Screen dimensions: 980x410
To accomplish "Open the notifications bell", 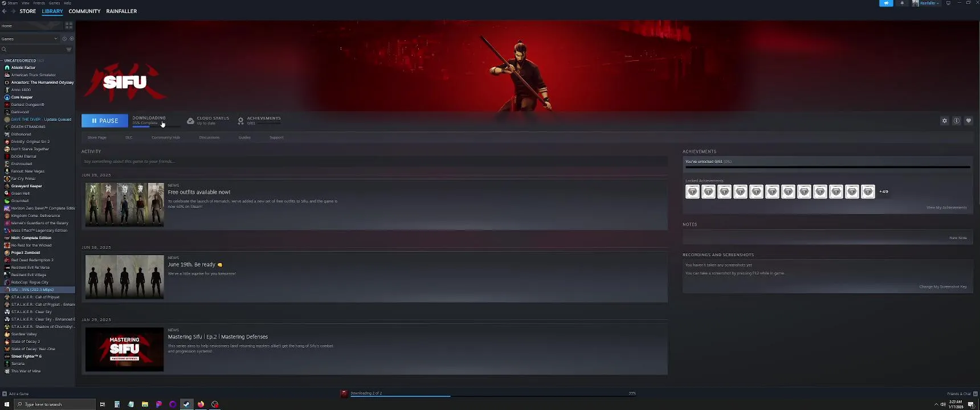I will tap(902, 3).
